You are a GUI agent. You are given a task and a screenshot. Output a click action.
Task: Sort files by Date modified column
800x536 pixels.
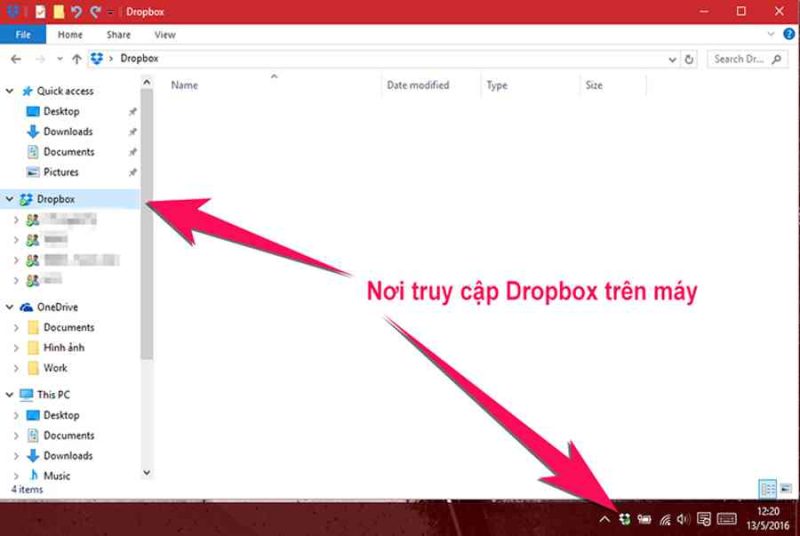point(418,85)
